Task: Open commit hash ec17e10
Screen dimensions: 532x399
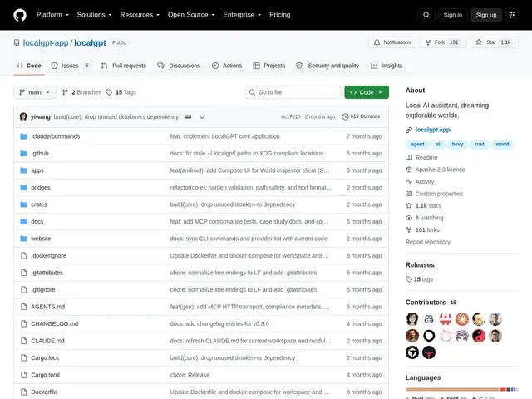Action: (x=290, y=116)
